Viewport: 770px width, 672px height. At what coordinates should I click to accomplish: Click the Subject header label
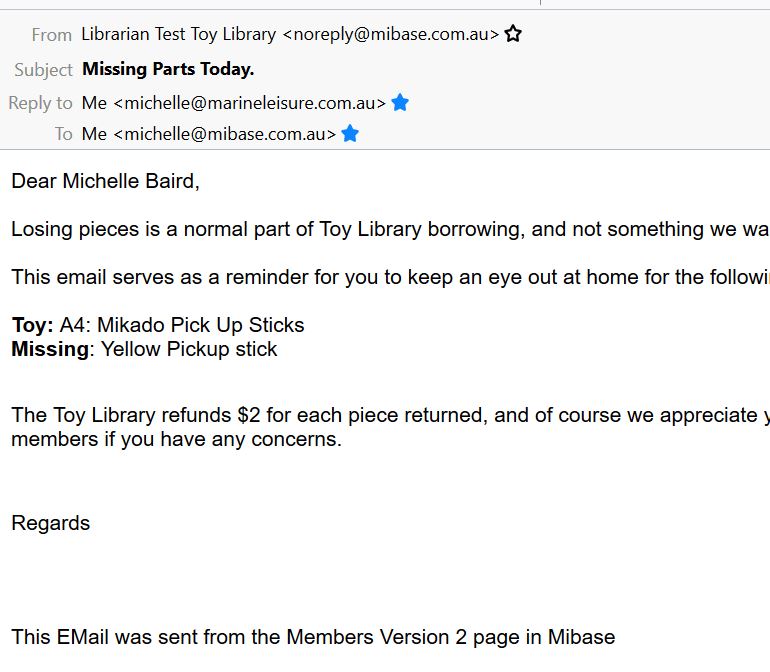click(x=43, y=70)
